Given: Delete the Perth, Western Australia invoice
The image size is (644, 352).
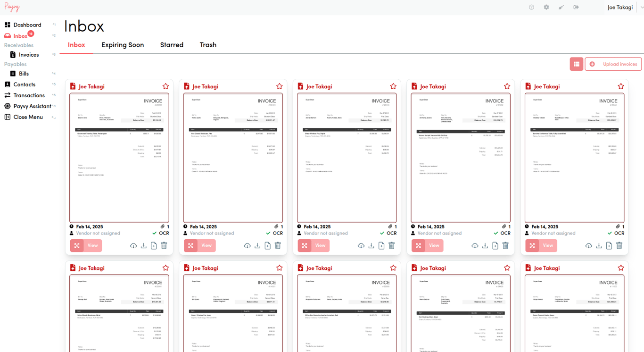Looking at the screenshot, I should (164, 246).
